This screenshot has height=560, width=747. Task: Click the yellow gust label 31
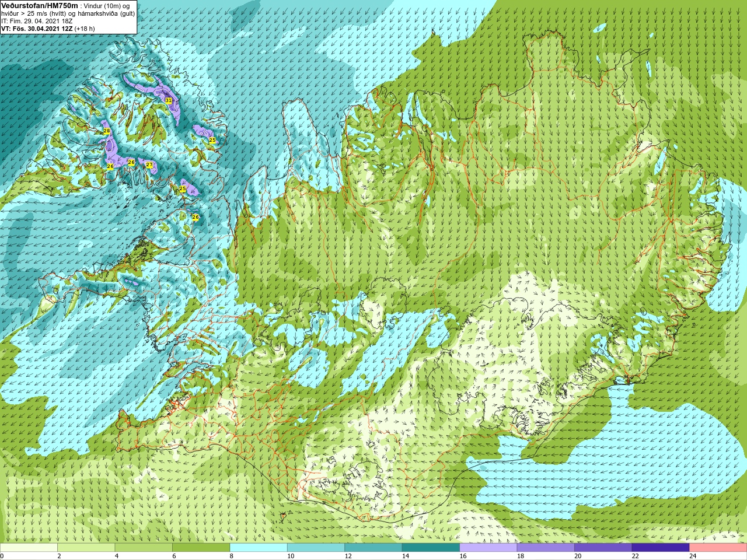coord(169,100)
